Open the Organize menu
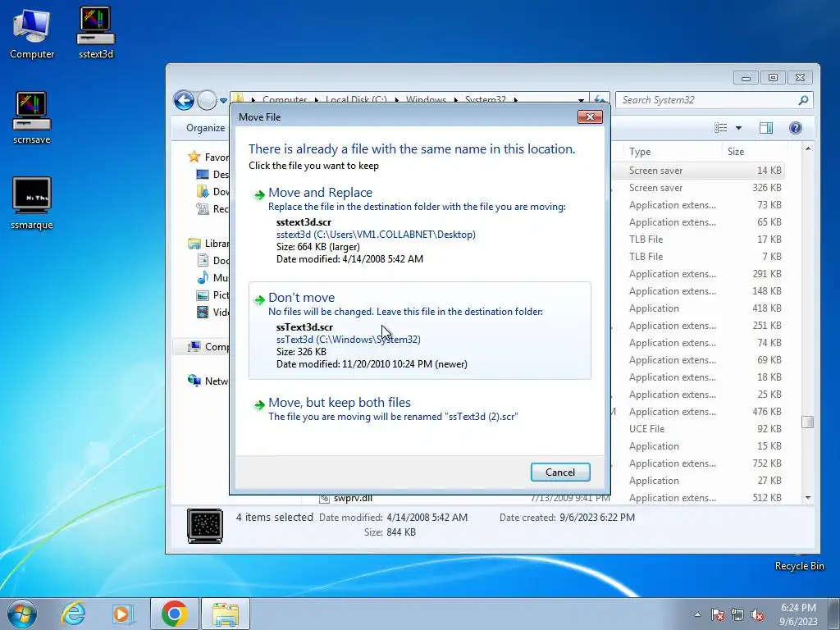The image size is (840, 630). point(206,127)
